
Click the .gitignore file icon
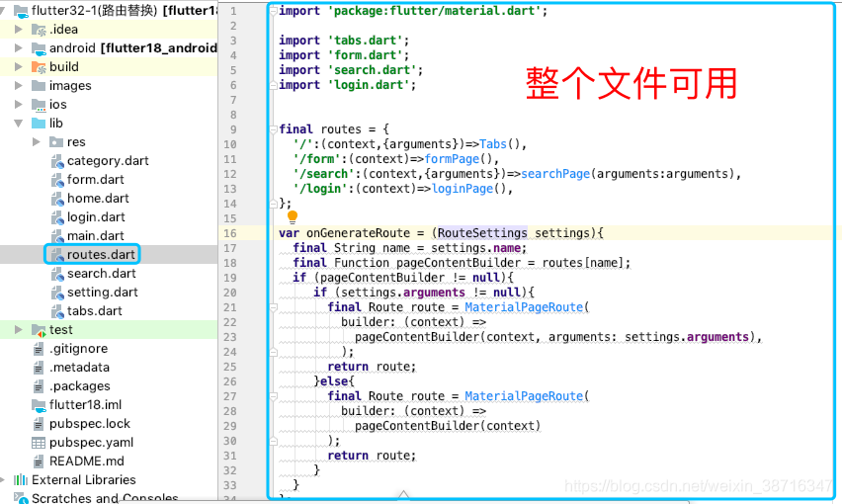pyautogui.click(x=39, y=349)
